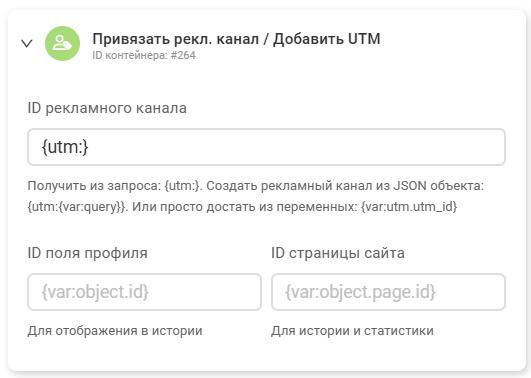Click the {var:utm.utm_id} example in the hint

[409, 207]
